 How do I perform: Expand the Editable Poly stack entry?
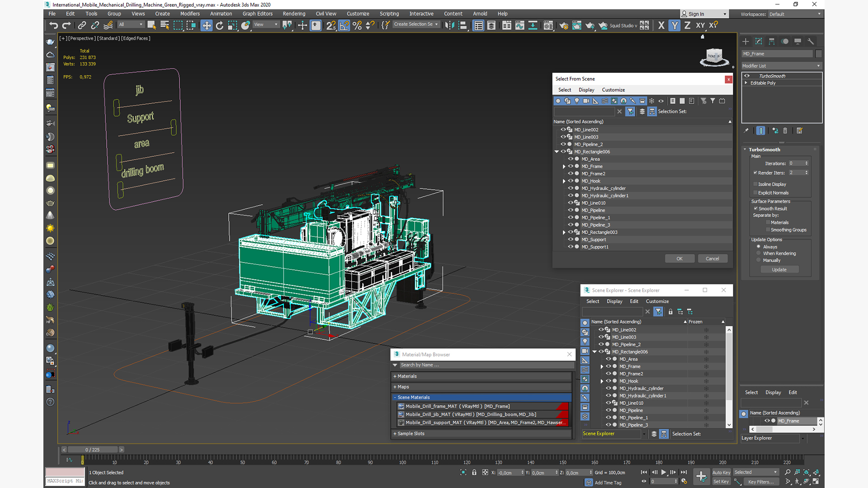pyautogui.click(x=746, y=83)
